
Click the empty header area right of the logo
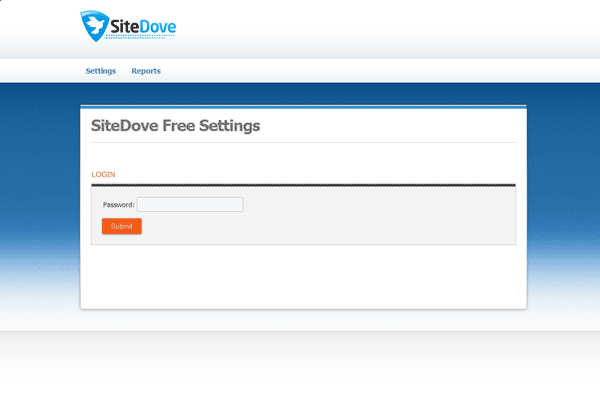click(400, 25)
